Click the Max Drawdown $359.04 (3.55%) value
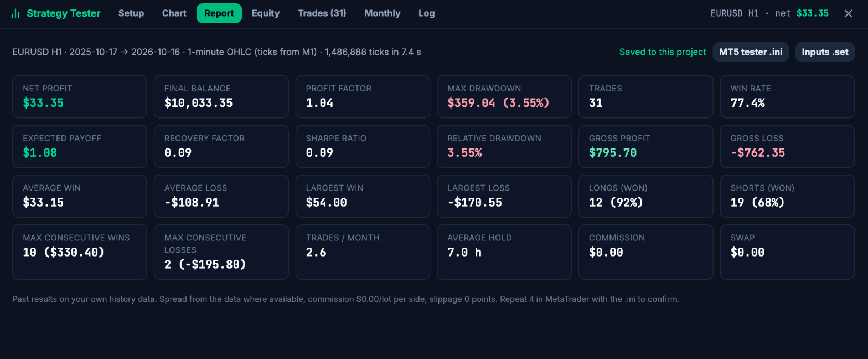 (498, 103)
